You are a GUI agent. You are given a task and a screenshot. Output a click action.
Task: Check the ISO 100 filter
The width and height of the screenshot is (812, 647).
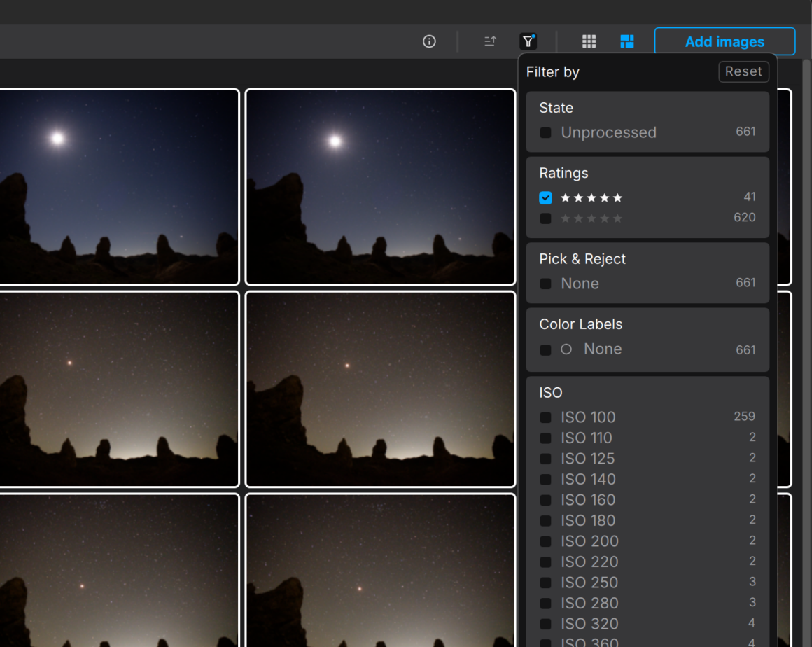tap(545, 417)
